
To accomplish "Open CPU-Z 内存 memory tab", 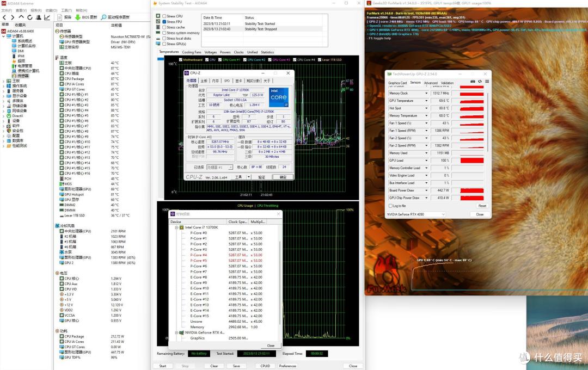I will pyautogui.click(x=215, y=81).
